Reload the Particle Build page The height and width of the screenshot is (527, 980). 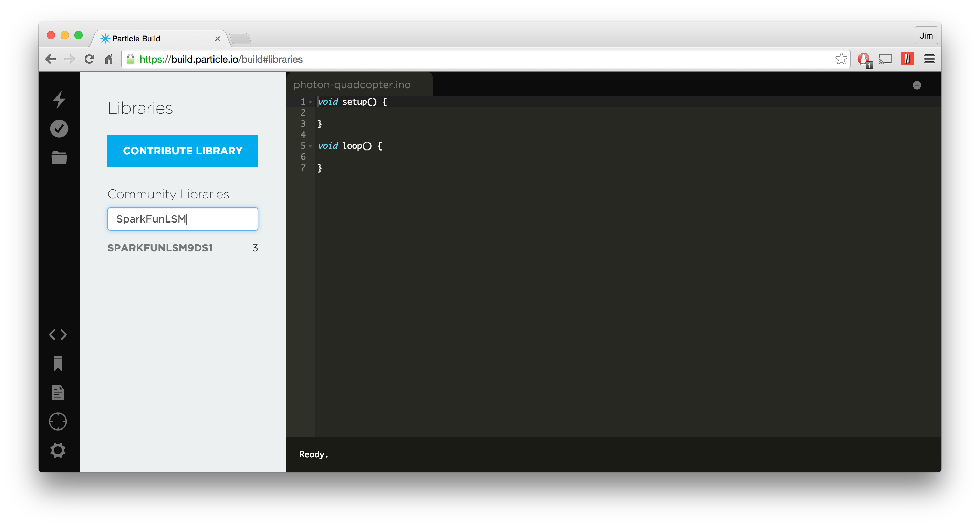(x=89, y=59)
